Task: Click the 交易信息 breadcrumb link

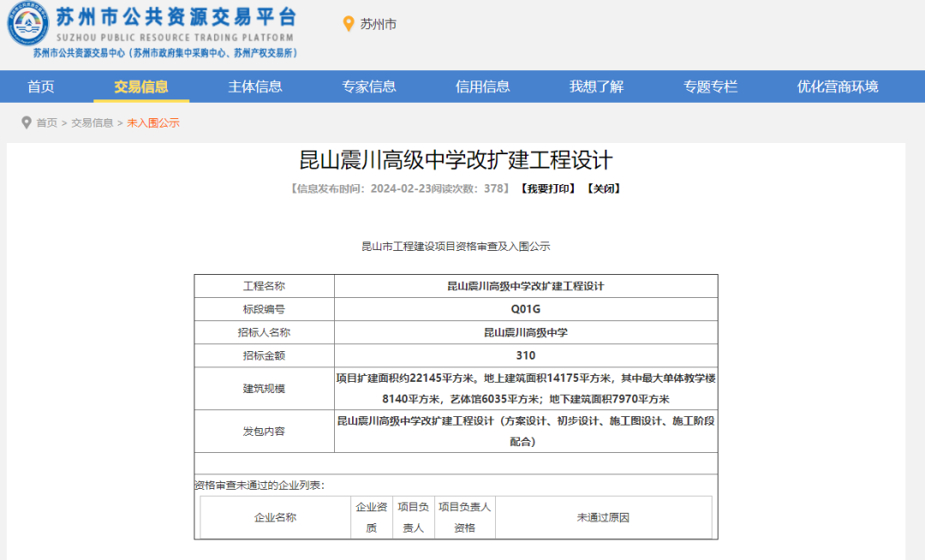Action: point(92,123)
